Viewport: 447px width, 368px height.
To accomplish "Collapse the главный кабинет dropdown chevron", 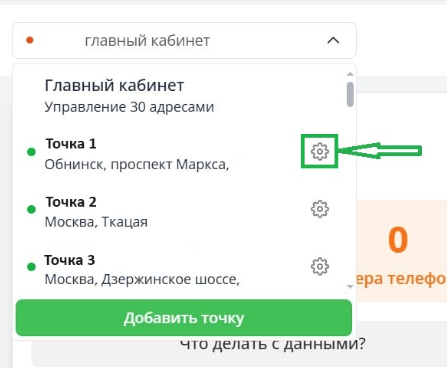I will [x=333, y=40].
